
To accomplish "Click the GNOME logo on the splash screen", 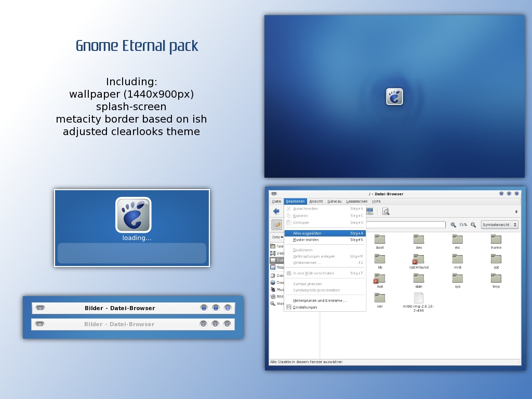I will click(134, 215).
